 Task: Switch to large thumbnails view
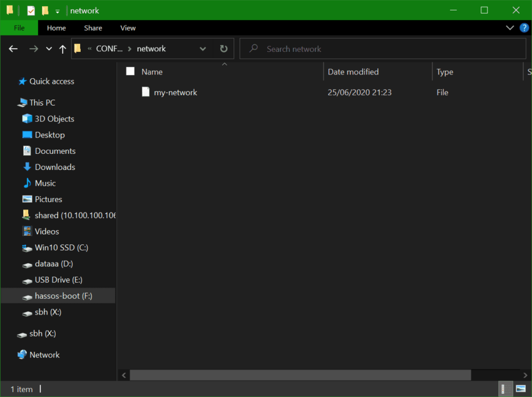coord(521,388)
